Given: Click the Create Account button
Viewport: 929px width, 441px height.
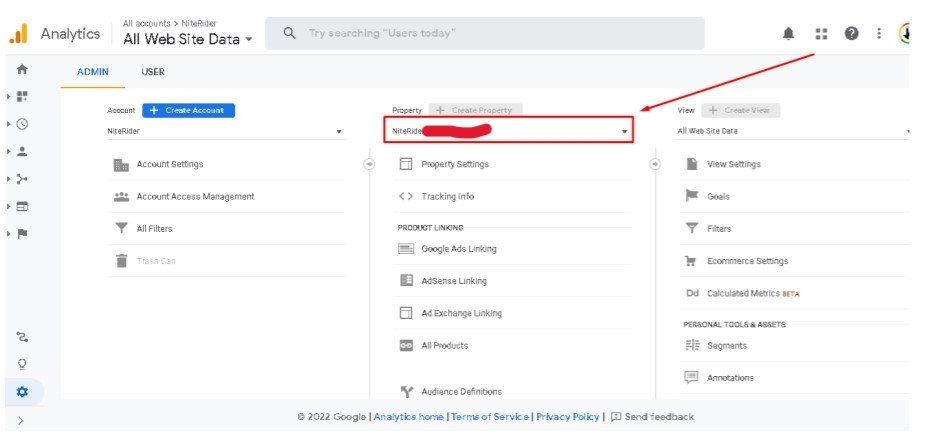Looking at the screenshot, I should pyautogui.click(x=188, y=111).
